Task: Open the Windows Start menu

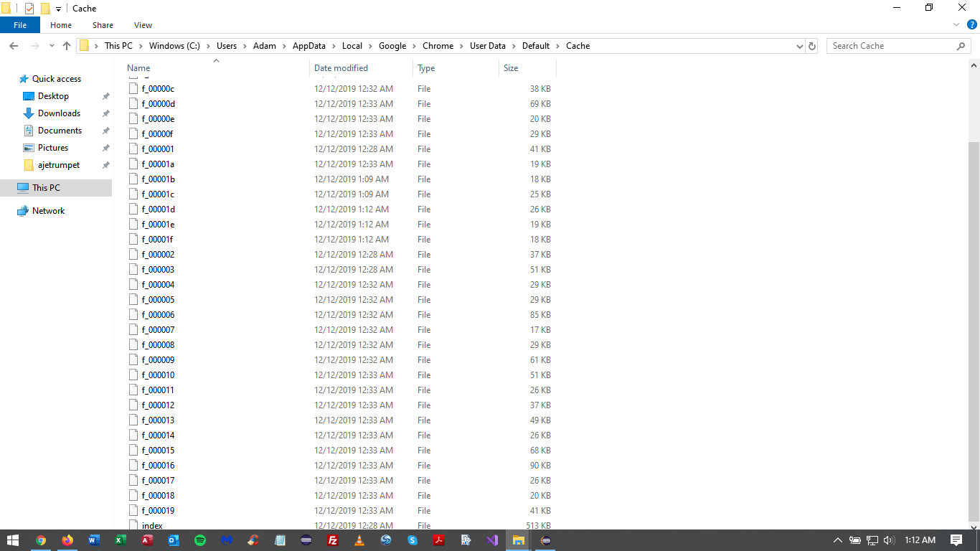Action: (x=13, y=540)
